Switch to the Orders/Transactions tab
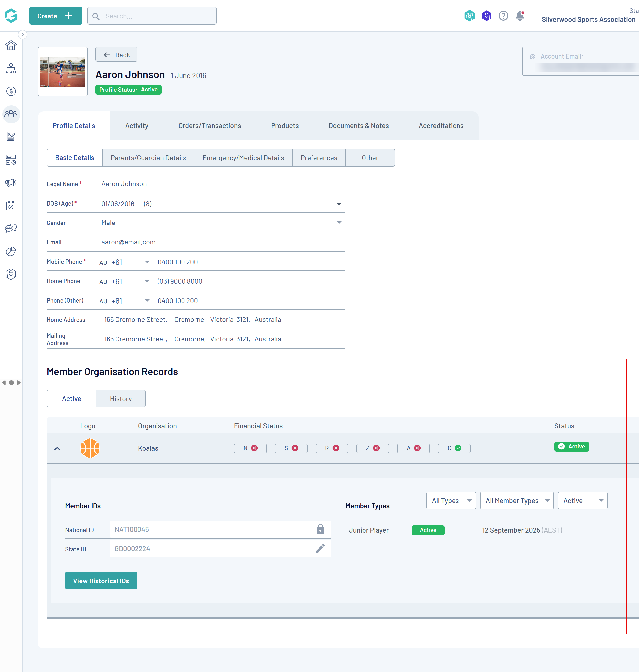Image resolution: width=639 pixels, height=672 pixels. (210, 126)
